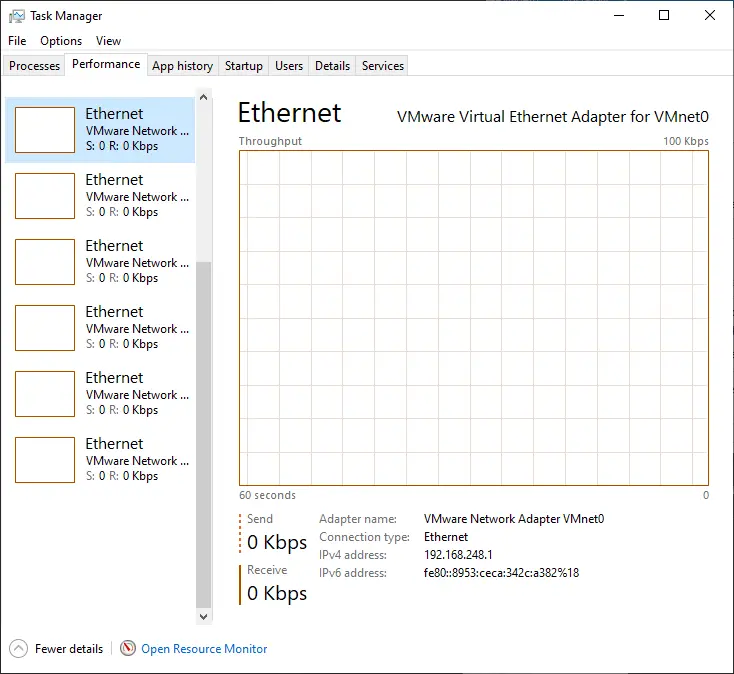The width and height of the screenshot is (734, 674).
Task: Click the sidebar scroll down arrow
Action: coord(204,616)
